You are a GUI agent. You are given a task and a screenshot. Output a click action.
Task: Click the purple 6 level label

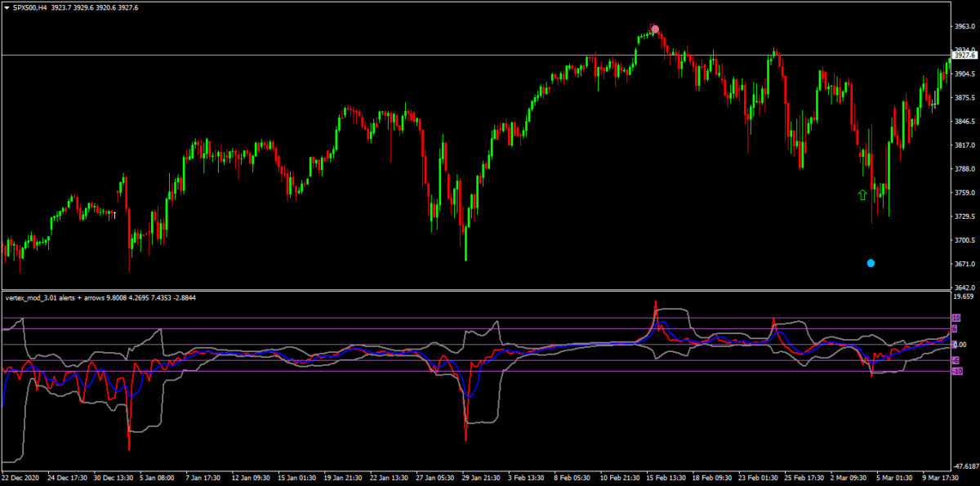[955, 328]
